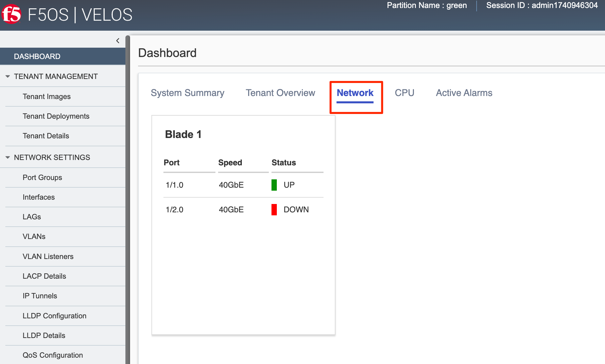The width and height of the screenshot is (605, 364).
Task: Click the Partition Name green label
Action: (x=427, y=5)
